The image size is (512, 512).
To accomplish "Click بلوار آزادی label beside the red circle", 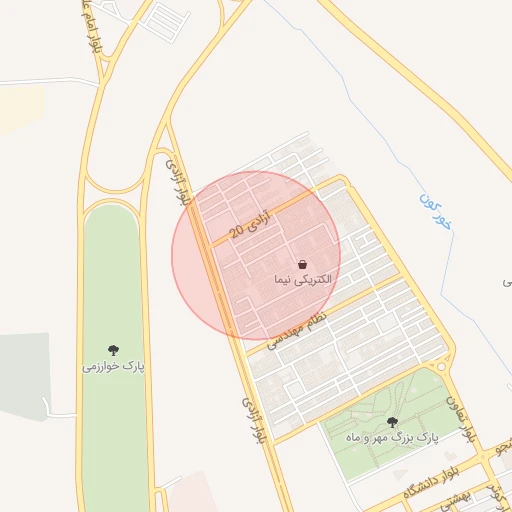I will point(177,182).
